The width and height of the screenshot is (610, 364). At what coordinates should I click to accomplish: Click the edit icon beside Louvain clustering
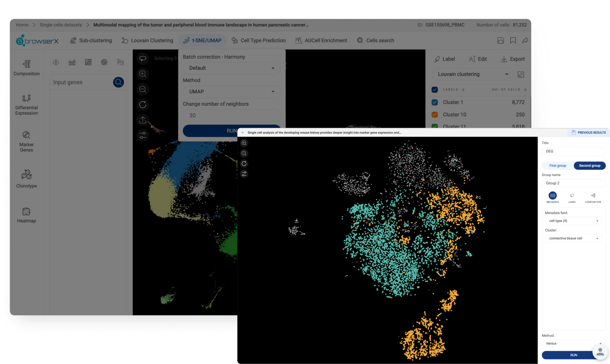[x=521, y=74]
